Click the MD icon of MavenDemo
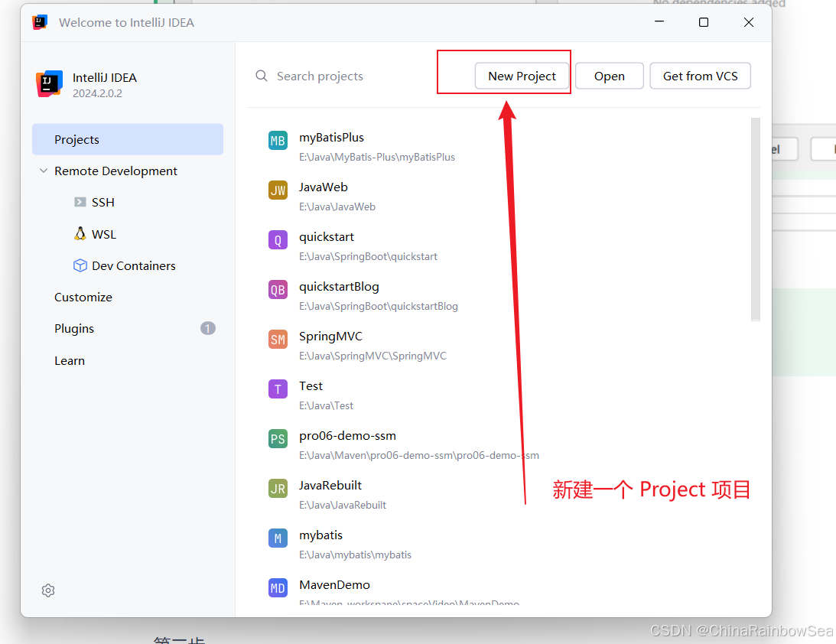 278,588
